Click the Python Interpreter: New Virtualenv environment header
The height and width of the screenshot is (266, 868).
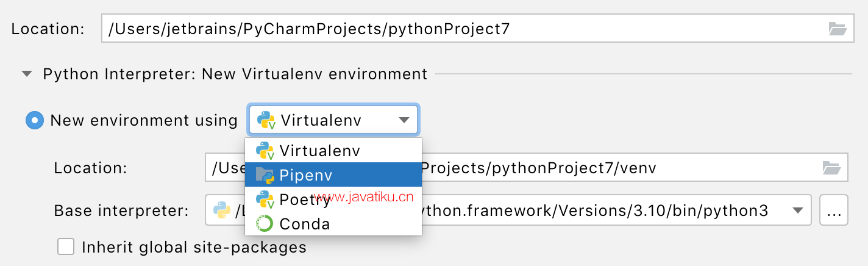pos(235,74)
